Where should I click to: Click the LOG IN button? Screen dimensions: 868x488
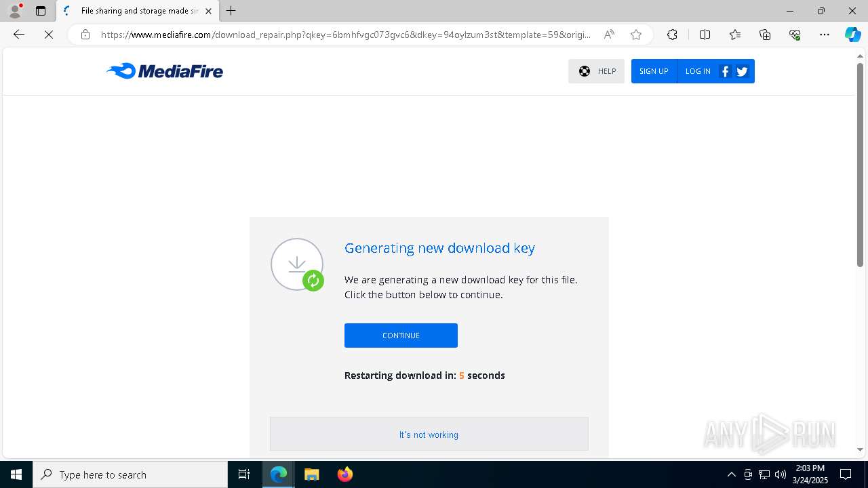(698, 71)
